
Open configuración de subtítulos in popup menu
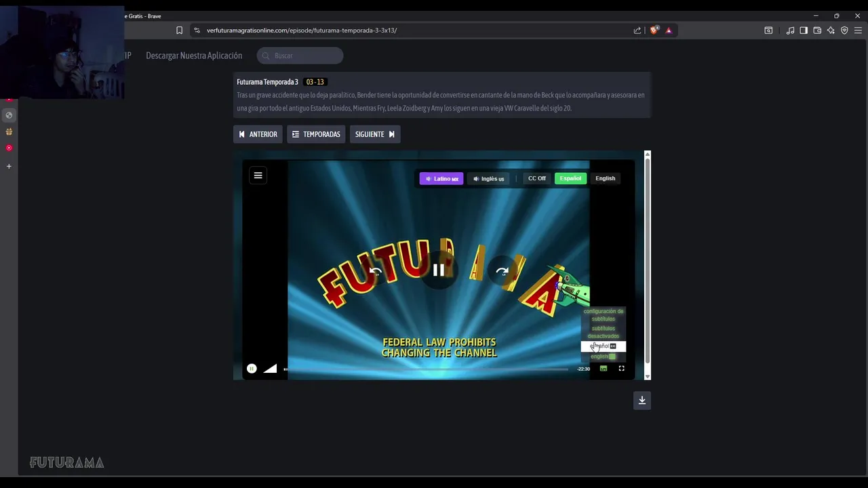(604, 315)
